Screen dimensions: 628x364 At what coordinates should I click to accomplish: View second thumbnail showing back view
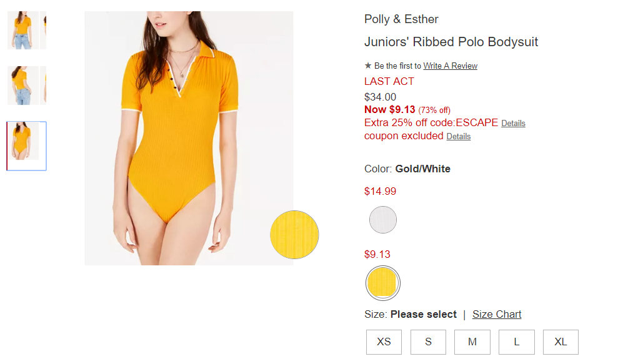pyautogui.click(x=23, y=86)
